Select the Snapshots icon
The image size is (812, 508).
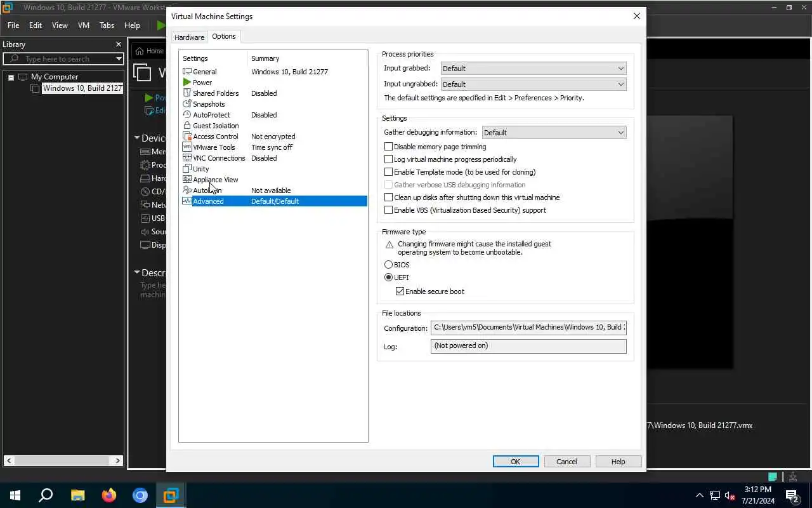[187, 104]
